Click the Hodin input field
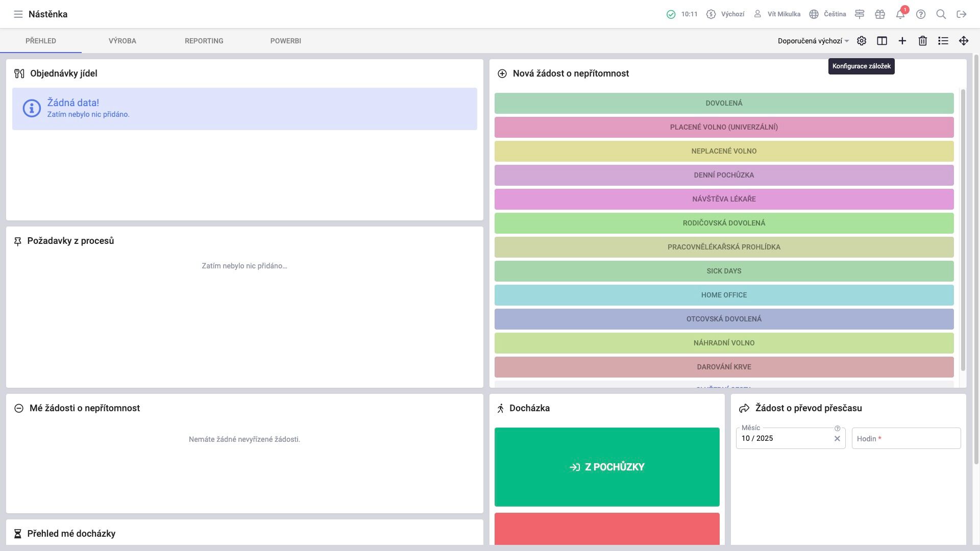 906,439
